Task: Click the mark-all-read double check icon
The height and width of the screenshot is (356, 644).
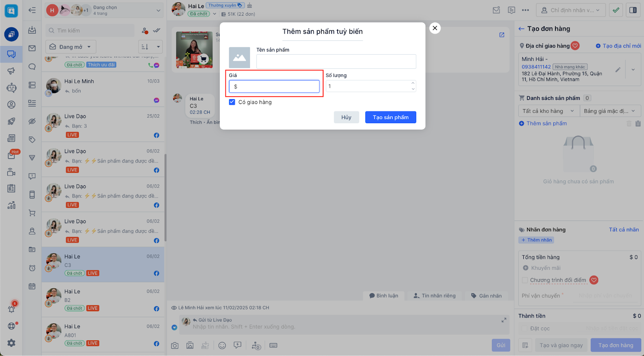Action: pyautogui.click(x=157, y=31)
